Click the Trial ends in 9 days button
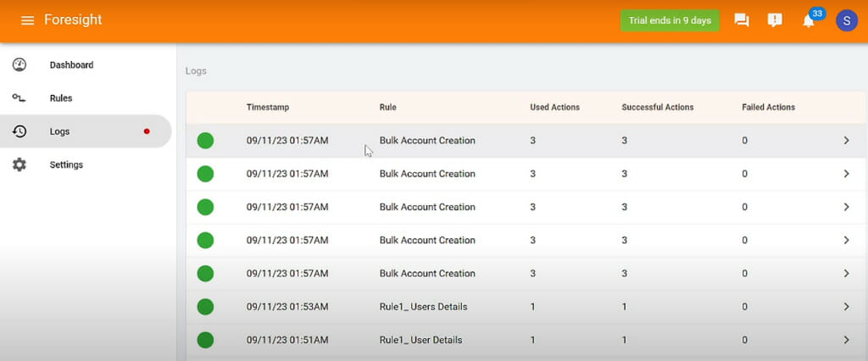This screenshot has width=868, height=361. tap(670, 20)
